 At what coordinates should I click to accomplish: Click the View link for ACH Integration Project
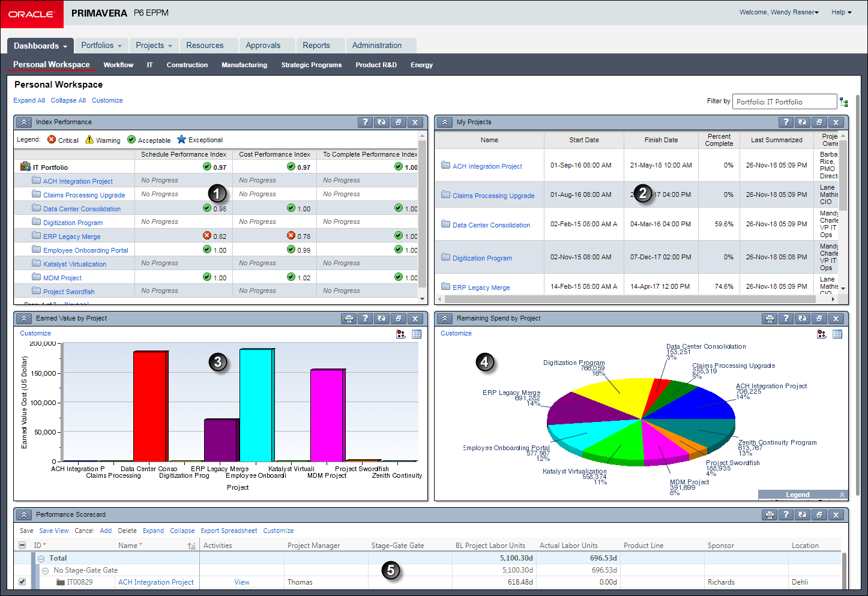(242, 582)
